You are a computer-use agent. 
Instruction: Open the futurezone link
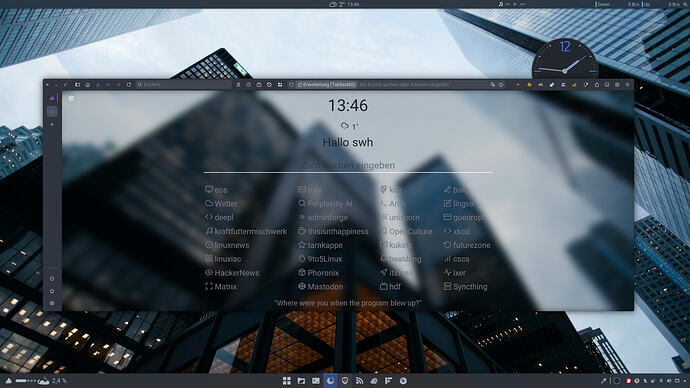[467, 245]
